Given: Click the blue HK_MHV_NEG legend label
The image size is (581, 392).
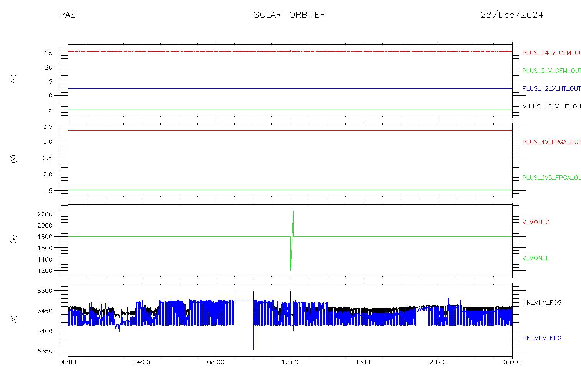Looking at the screenshot, I should tap(542, 338).
